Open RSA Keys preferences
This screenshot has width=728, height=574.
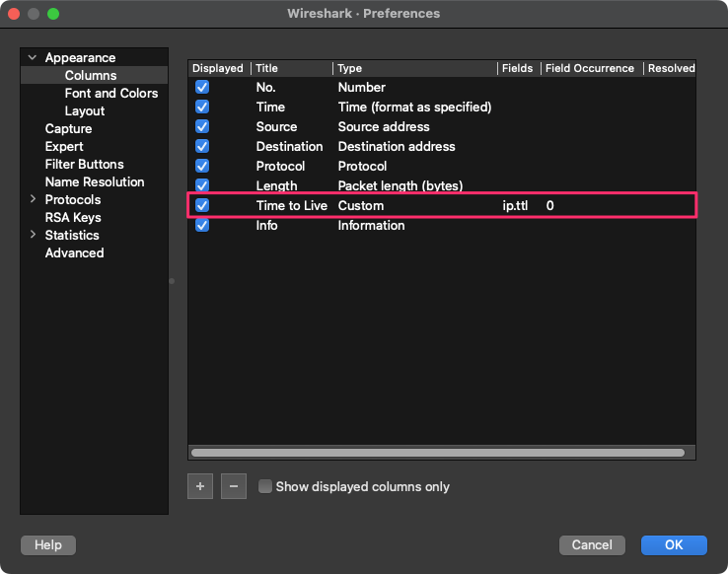point(73,217)
